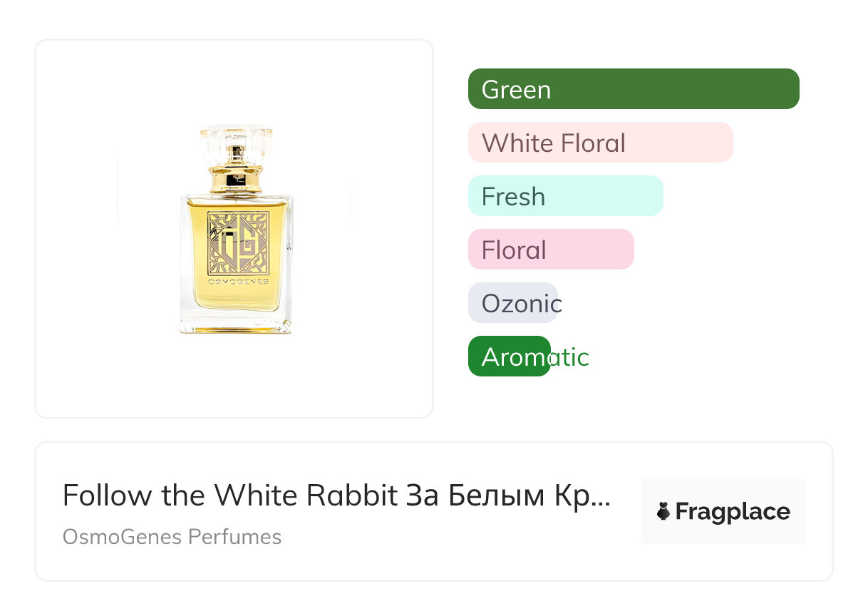Click the OSMOGENES text on the bottle
The image size is (868, 616).
pyautogui.click(x=237, y=282)
